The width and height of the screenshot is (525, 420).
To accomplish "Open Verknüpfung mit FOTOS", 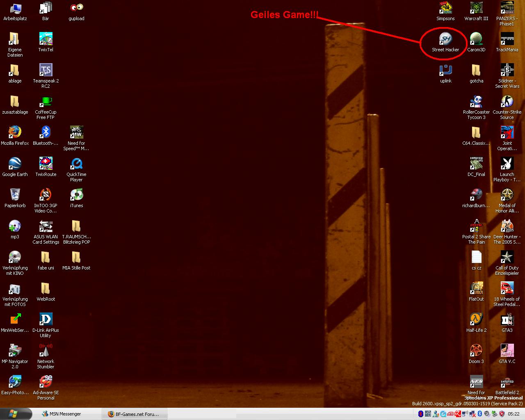I will click(15, 294).
